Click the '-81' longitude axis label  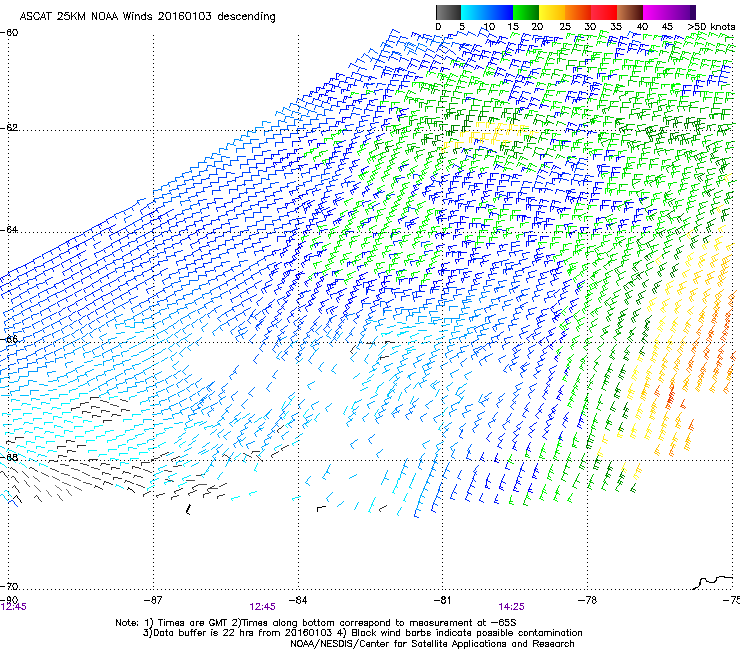(443, 600)
